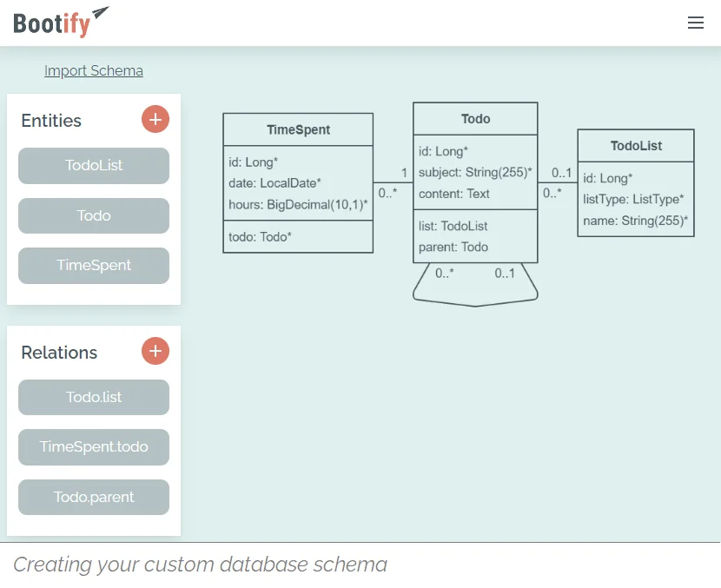The image size is (721, 588).
Task: Open the hamburger menu icon
Action: pyautogui.click(x=695, y=23)
